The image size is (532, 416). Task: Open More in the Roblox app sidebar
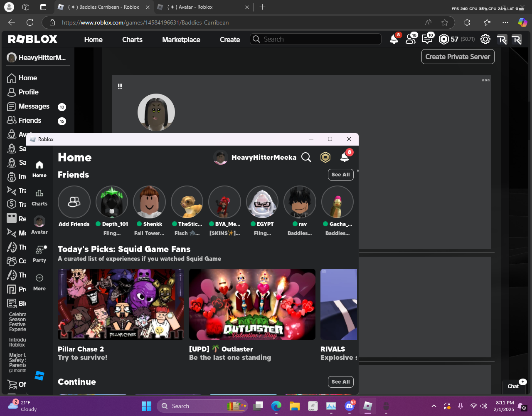click(39, 282)
